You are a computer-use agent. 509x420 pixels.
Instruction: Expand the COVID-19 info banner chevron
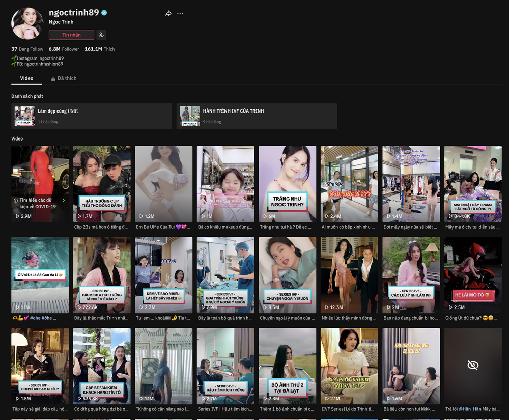point(64,200)
